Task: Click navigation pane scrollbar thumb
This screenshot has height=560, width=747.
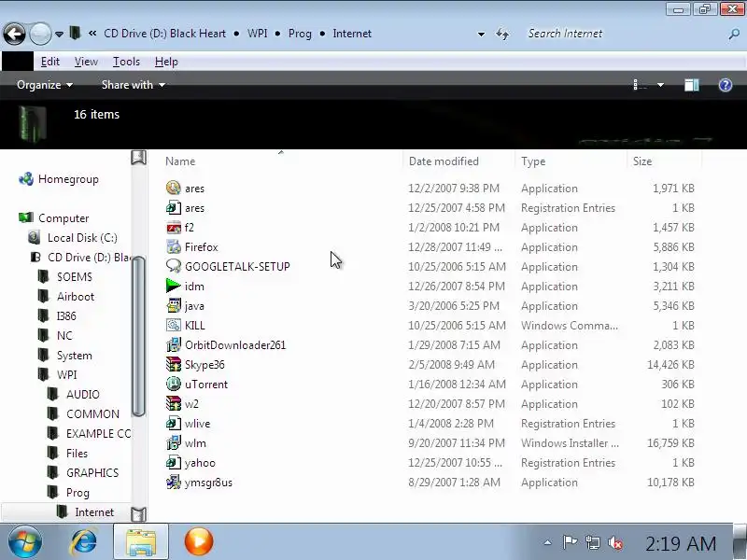Action: click(138, 336)
